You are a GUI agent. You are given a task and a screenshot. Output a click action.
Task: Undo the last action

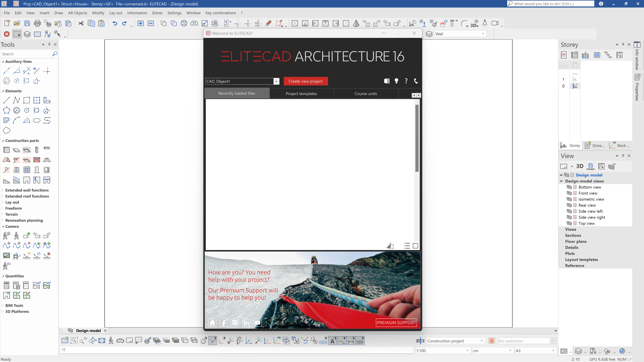pos(115,23)
